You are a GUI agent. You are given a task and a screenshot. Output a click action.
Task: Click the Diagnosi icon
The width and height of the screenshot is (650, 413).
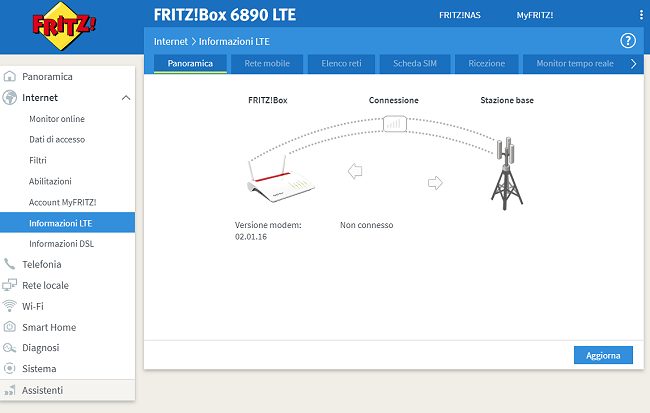tap(10, 347)
